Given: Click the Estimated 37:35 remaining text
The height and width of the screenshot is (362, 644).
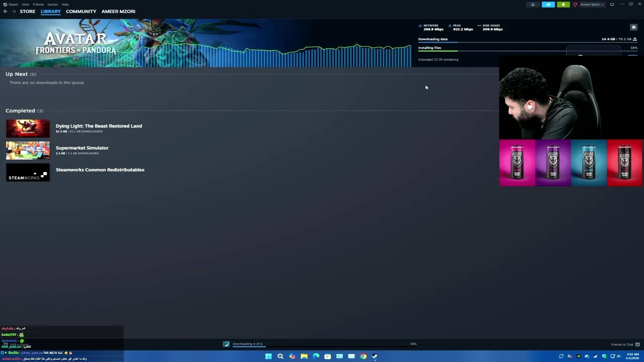Looking at the screenshot, I should coord(438,59).
